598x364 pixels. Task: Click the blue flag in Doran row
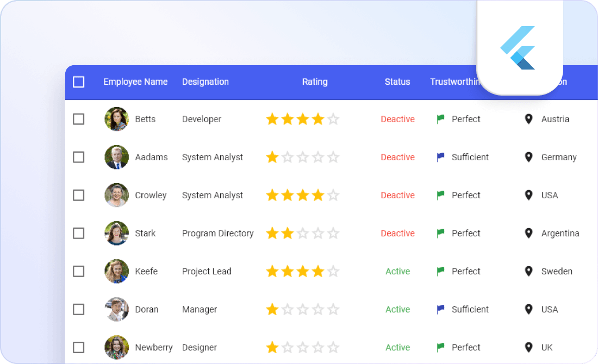(x=440, y=310)
